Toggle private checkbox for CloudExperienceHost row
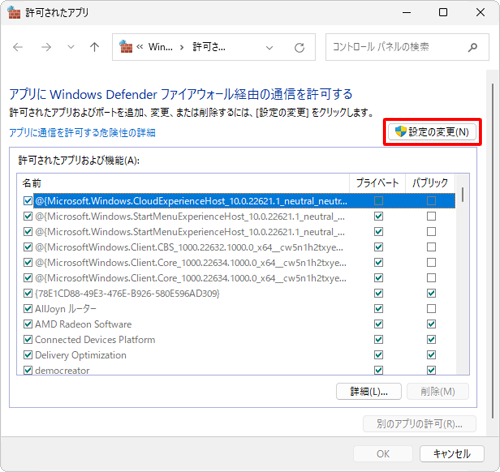This screenshot has width=500, height=472. (x=378, y=201)
